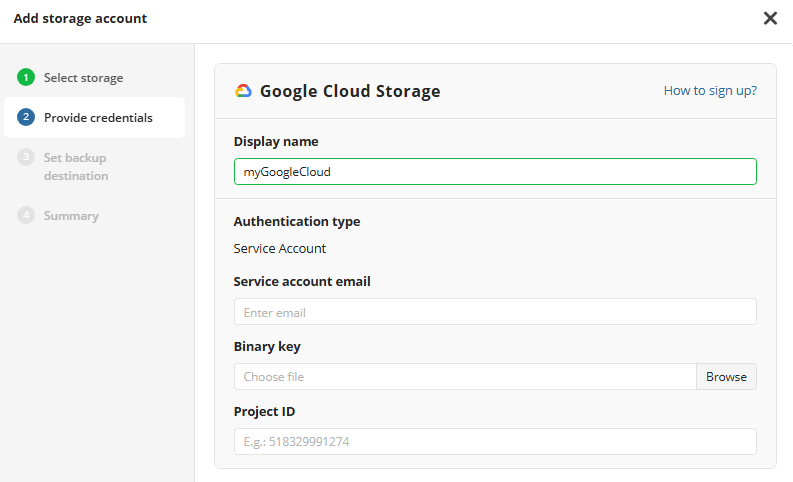The width and height of the screenshot is (793, 482).
Task: Click the green step 1 circle icon
Action: (26, 77)
